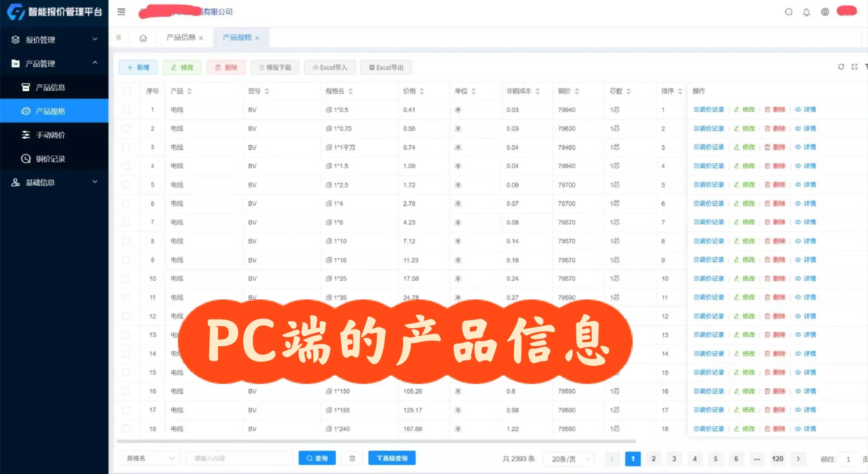This screenshot has width=868, height=474.
Task: Toggle fullscreen view with the expand icon
Action: click(854, 67)
